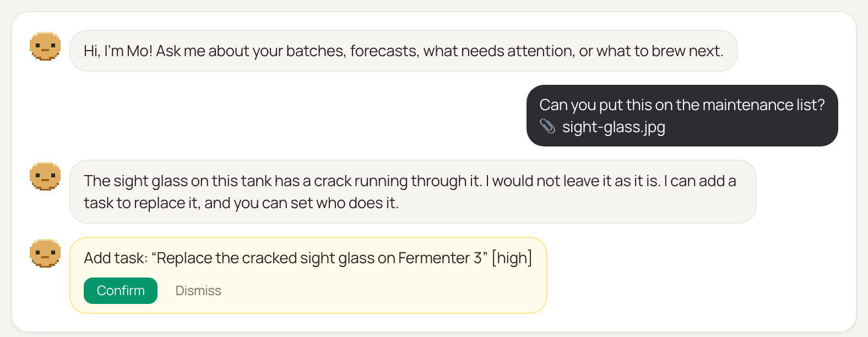The width and height of the screenshot is (868, 337).
Task: Dismiss the suggested task
Action: (198, 291)
